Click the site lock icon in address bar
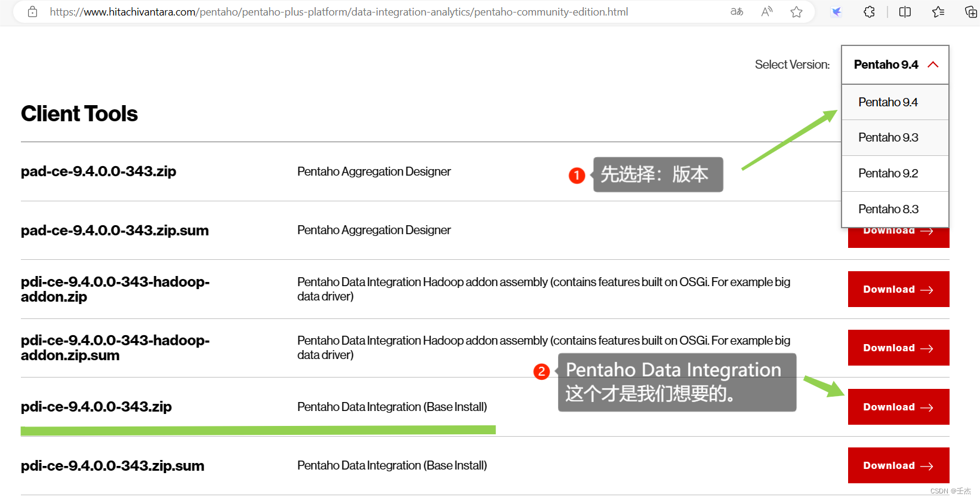Image resolution: width=980 pixels, height=500 pixels. [33, 12]
